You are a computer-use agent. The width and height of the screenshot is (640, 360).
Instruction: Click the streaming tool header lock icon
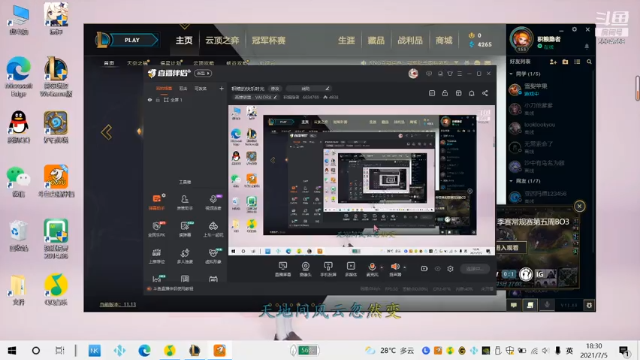445,93
